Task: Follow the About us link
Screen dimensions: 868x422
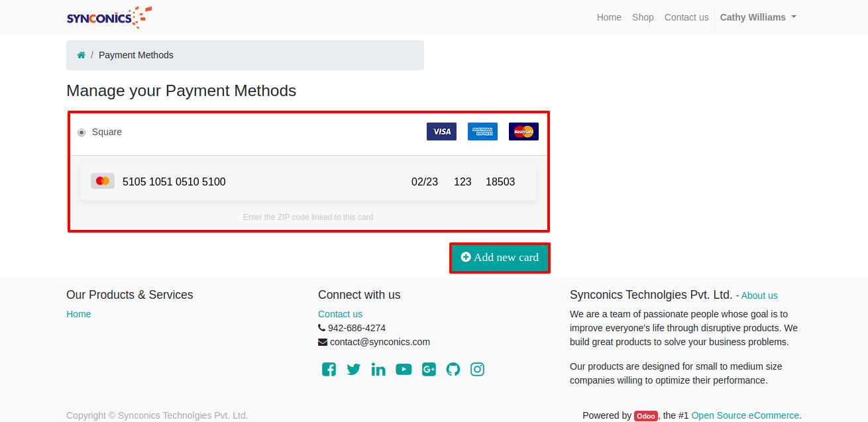Action: (759, 295)
